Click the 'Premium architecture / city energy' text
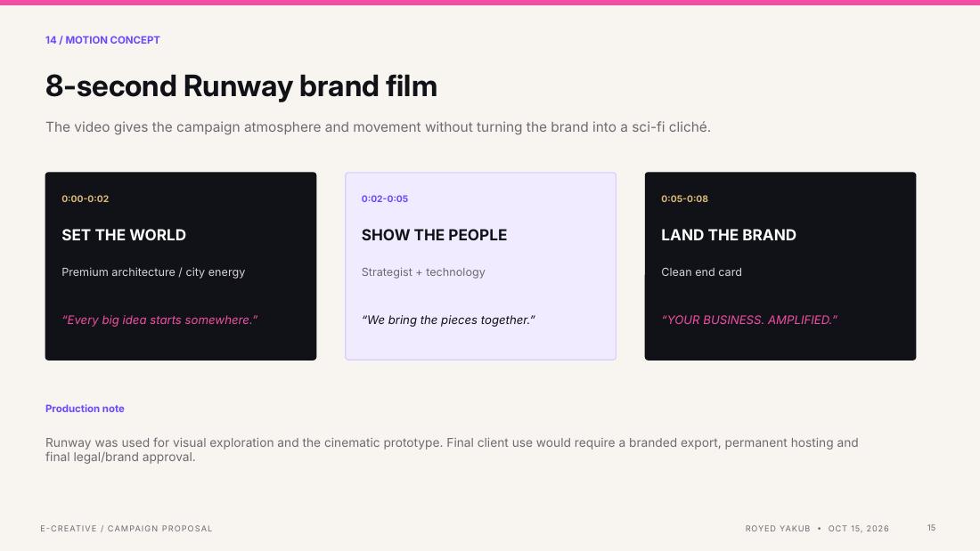980x551 pixels. pos(153,272)
